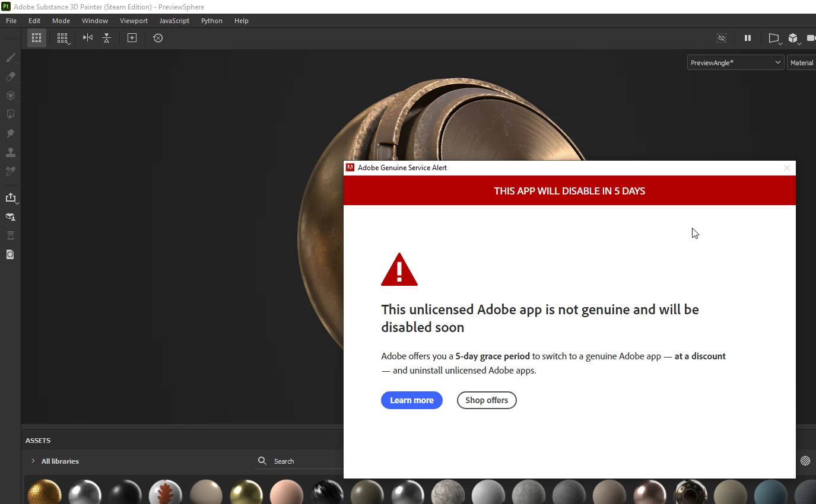This screenshot has height=504, width=816.
Task: Click the Shop offers button
Action: click(487, 400)
